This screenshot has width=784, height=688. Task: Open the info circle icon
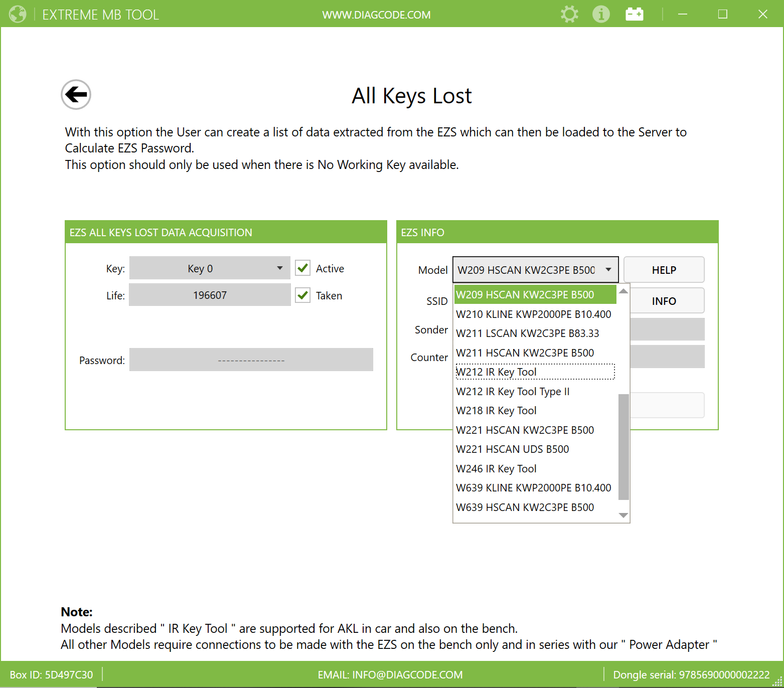(x=601, y=14)
